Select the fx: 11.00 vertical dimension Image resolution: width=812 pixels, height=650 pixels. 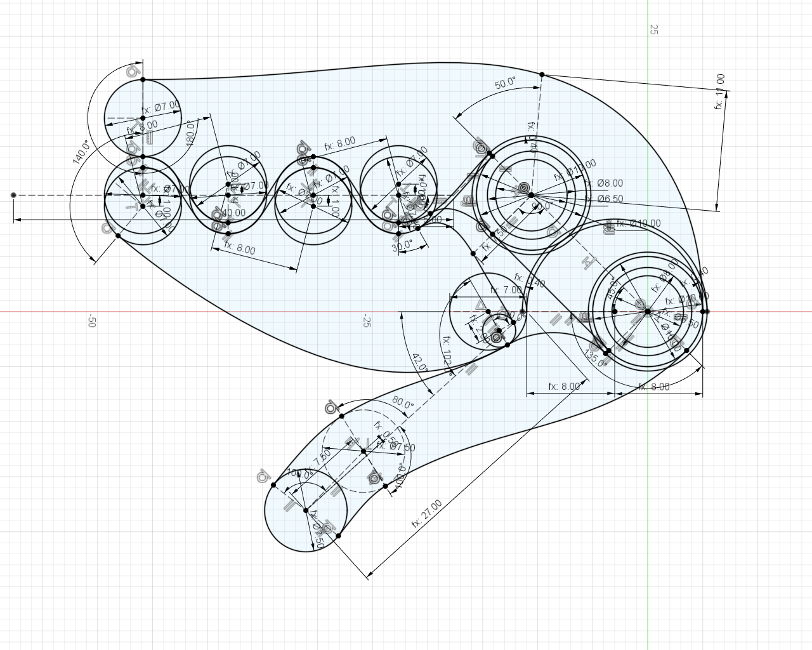tap(719, 91)
